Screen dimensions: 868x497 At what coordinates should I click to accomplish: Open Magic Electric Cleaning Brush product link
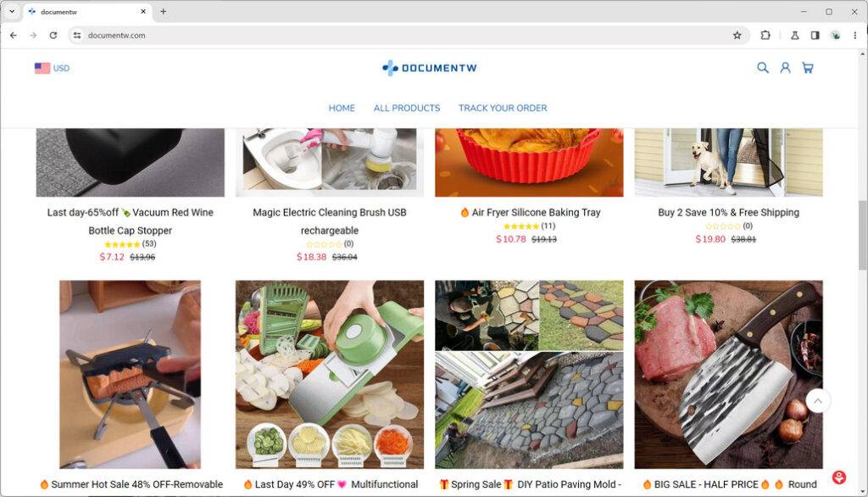point(330,221)
